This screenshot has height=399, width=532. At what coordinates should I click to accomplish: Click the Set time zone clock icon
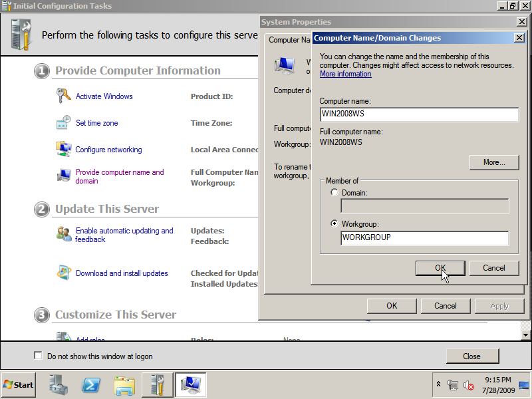[63, 122]
